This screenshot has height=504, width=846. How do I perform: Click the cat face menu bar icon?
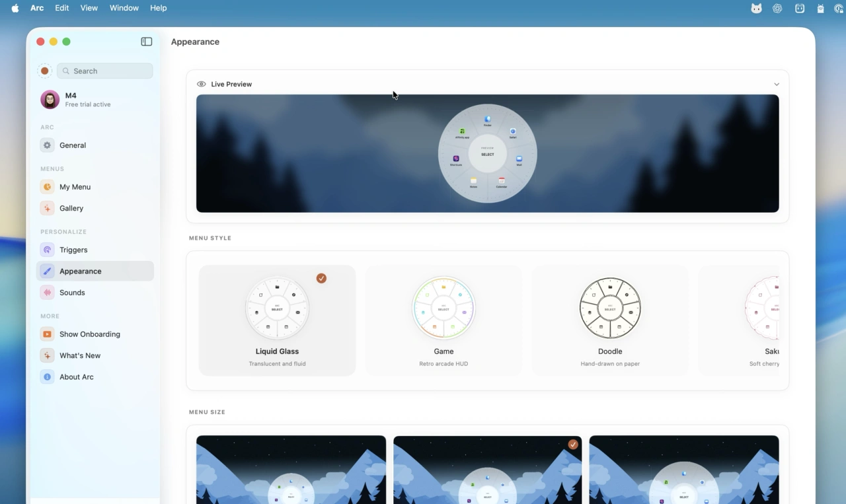(x=756, y=8)
